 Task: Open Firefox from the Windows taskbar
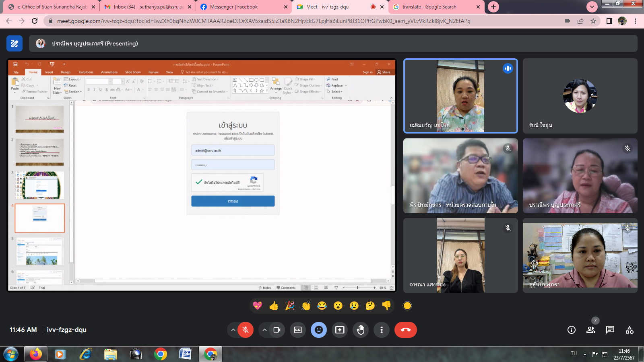click(35, 354)
